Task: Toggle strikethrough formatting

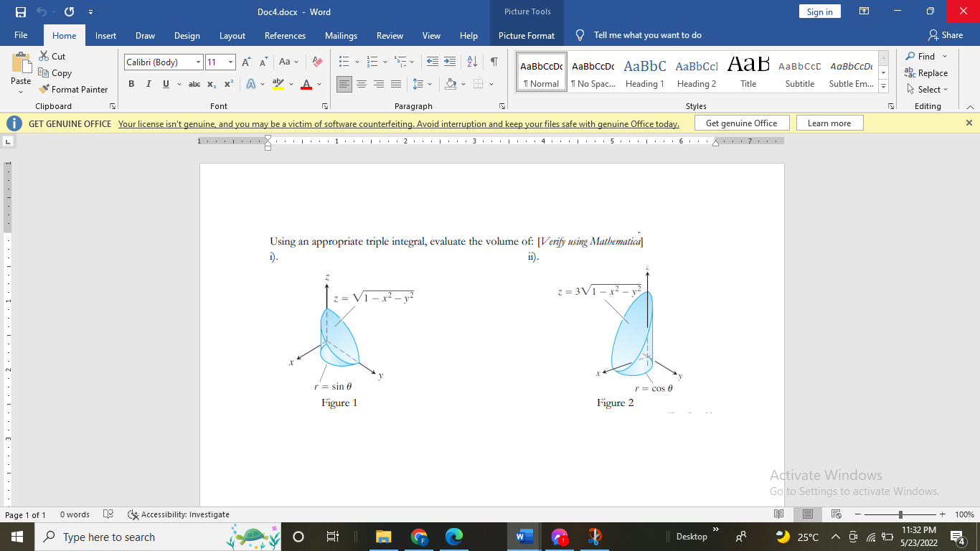Action: (193, 84)
